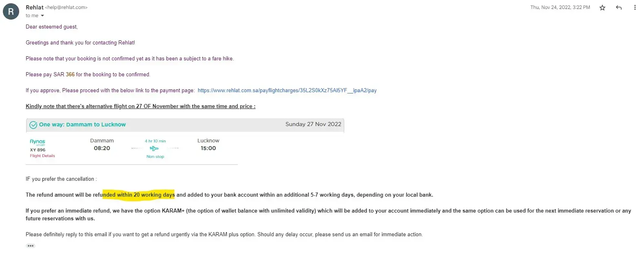Open the three-dot more options menu
The height and width of the screenshot is (255, 644).
coord(635,8)
